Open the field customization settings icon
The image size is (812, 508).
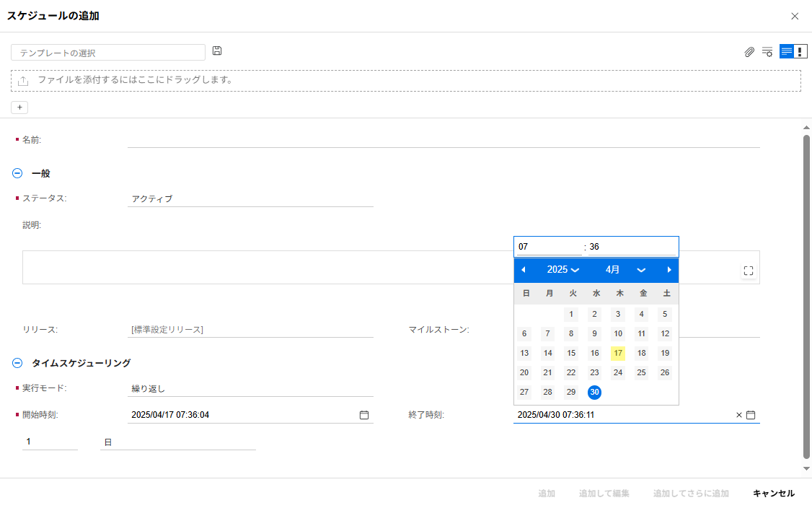click(x=767, y=52)
